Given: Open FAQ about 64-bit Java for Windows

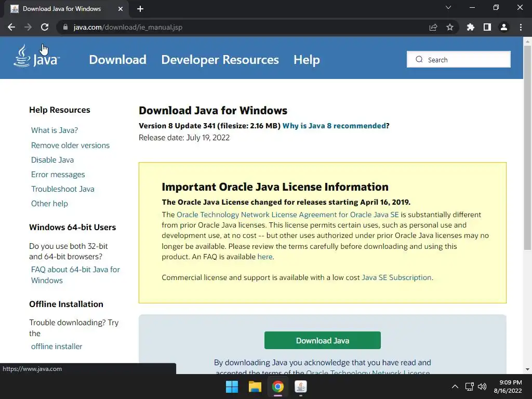Looking at the screenshot, I should tap(75, 275).
